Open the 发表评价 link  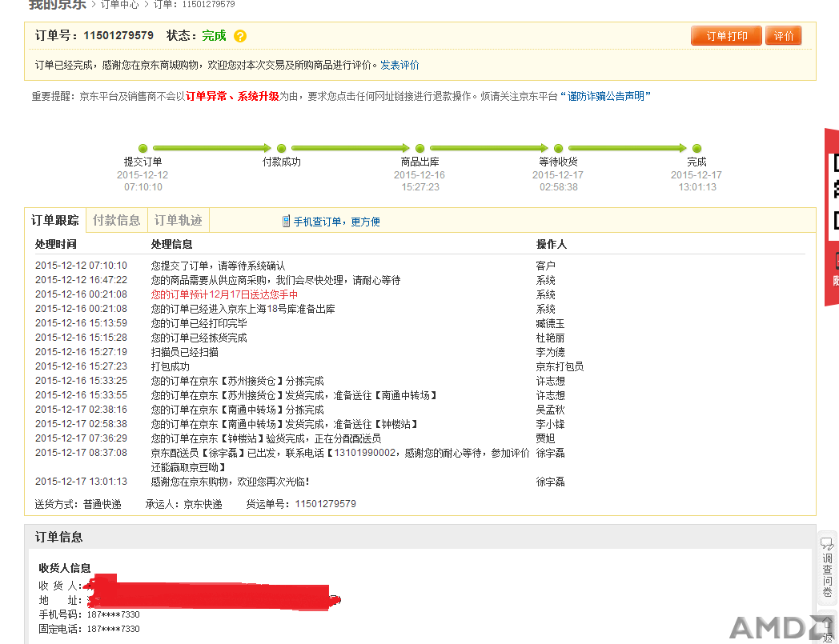point(399,66)
